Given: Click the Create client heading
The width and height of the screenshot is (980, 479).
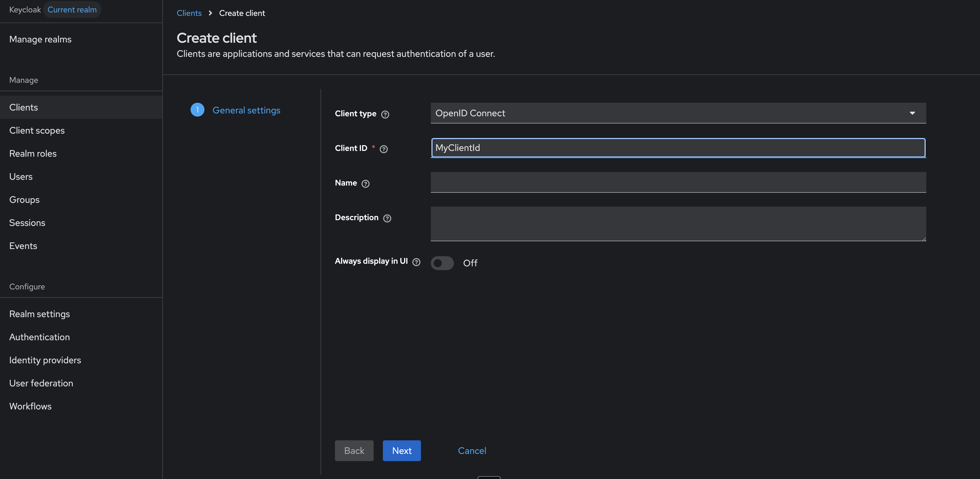Looking at the screenshot, I should point(217,38).
